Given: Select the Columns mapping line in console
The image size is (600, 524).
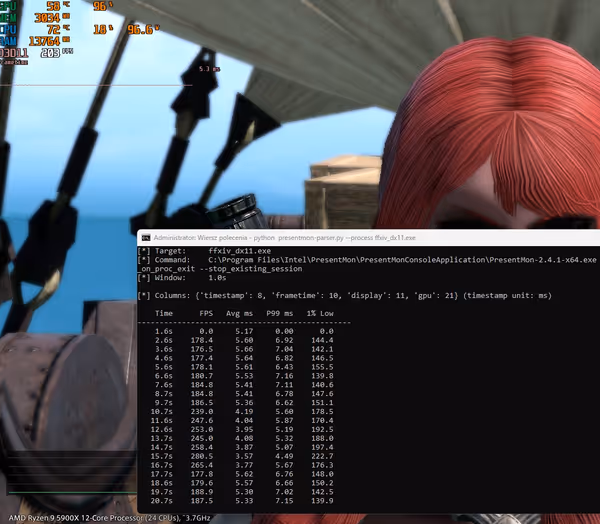Looking at the screenshot, I should (x=345, y=295).
